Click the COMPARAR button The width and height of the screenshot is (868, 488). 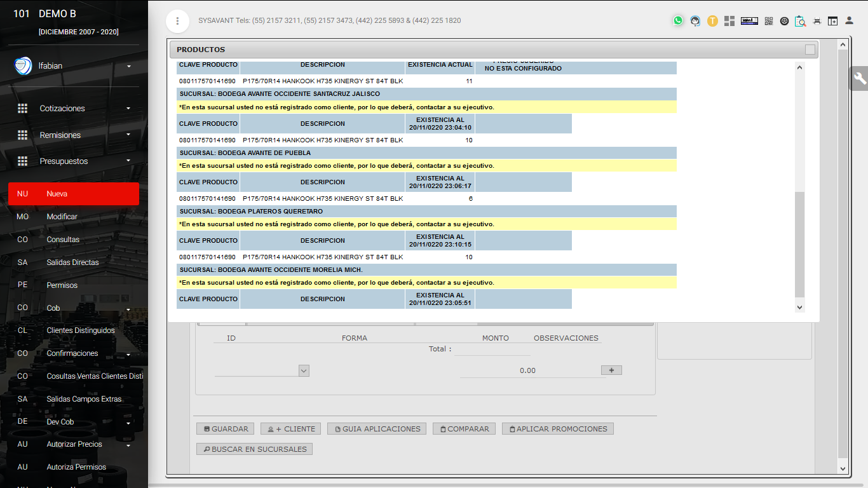[x=464, y=429]
